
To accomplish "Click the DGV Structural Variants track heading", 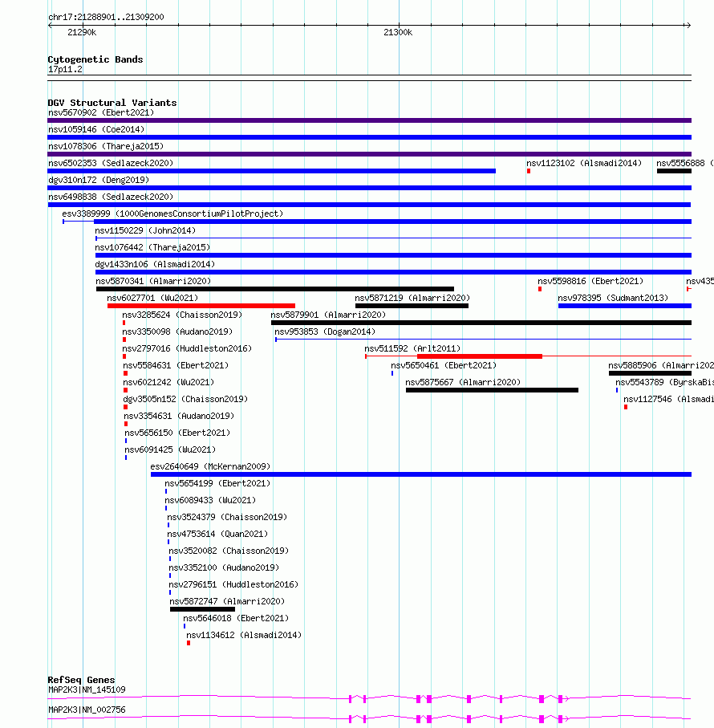I will click(112, 103).
